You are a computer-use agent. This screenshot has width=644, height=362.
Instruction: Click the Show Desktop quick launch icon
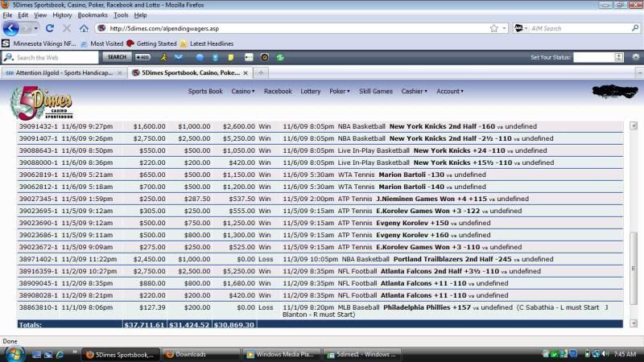[x=36, y=354]
